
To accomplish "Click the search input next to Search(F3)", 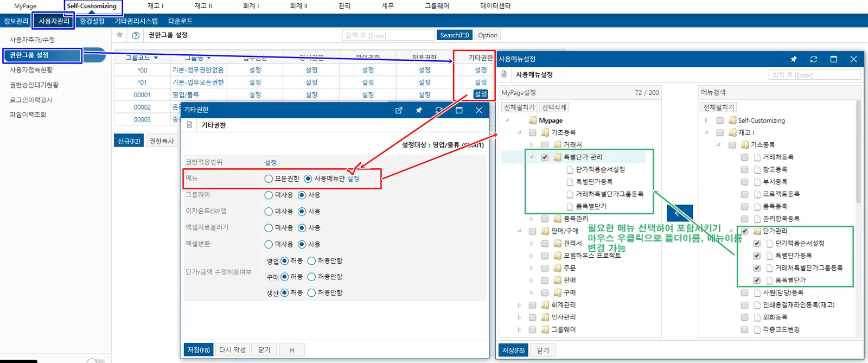I will tap(388, 35).
